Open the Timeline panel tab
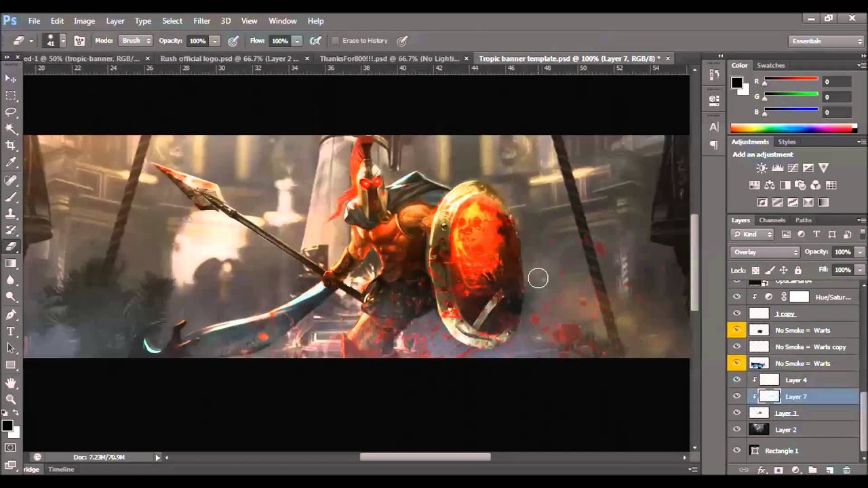Viewport: 868px width, 488px height. click(61, 469)
